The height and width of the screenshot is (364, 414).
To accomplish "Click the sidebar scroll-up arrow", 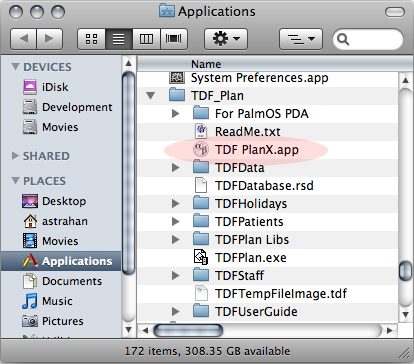I will tap(128, 63).
